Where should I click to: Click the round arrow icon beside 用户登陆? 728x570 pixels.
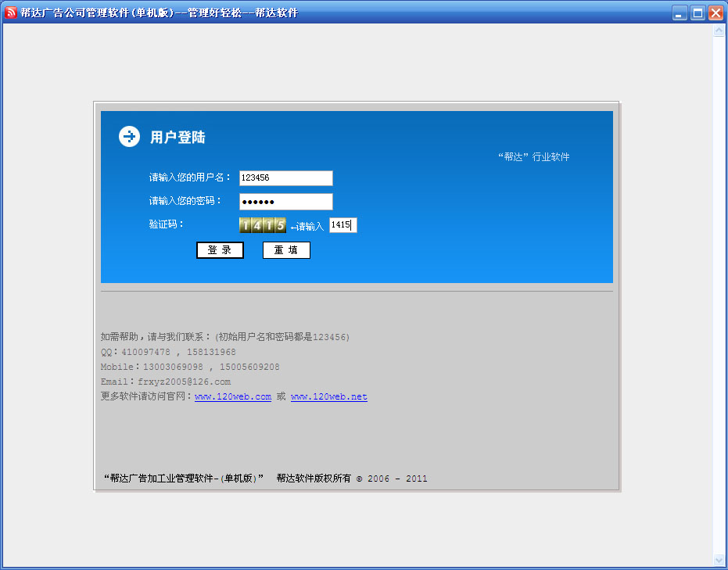(x=129, y=136)
